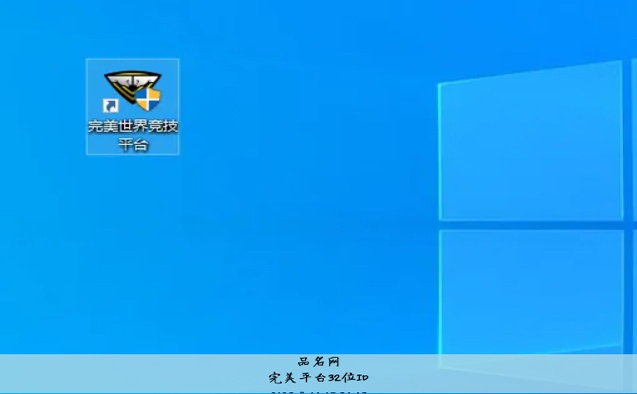Click the upper pane of Windows logo wallpaper
637x394 pixels.
tap(531, 141)
